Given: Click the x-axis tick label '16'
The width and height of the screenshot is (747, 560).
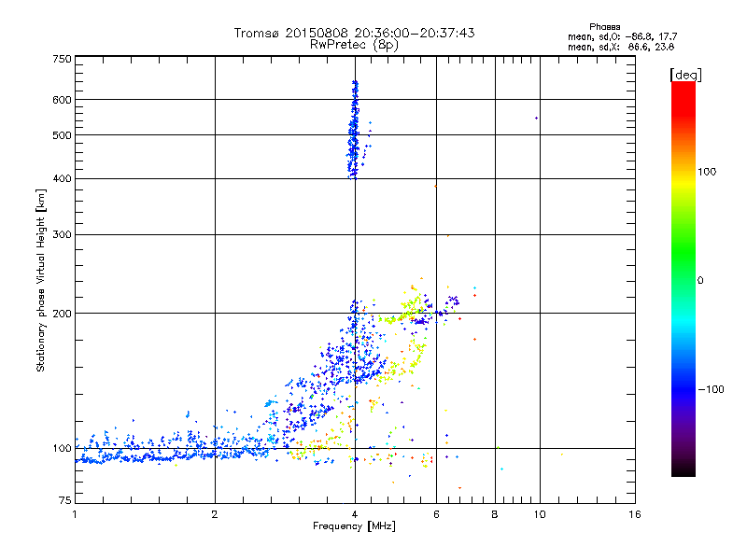Looking at the screenshot, I should (x=635, y=514).
